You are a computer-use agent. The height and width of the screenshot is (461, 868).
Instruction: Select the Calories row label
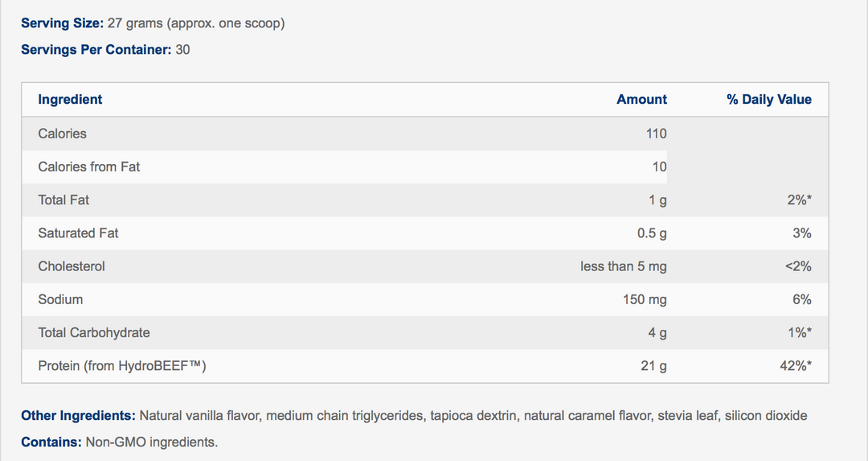pos(62,134)
